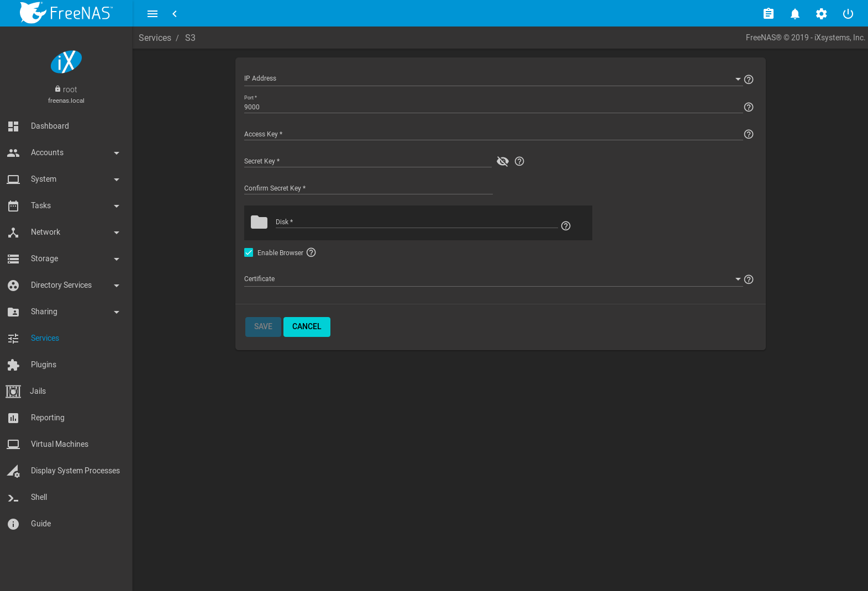Click the Access Key input field
Screen dimensions: 868x591
(x=492, y=134)
